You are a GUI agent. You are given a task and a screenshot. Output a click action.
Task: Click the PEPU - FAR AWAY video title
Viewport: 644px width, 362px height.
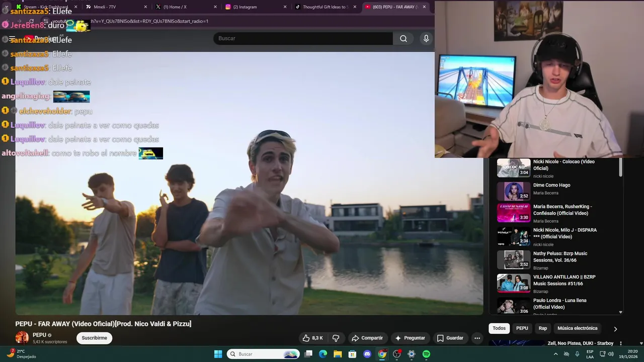tap(103, 324)
